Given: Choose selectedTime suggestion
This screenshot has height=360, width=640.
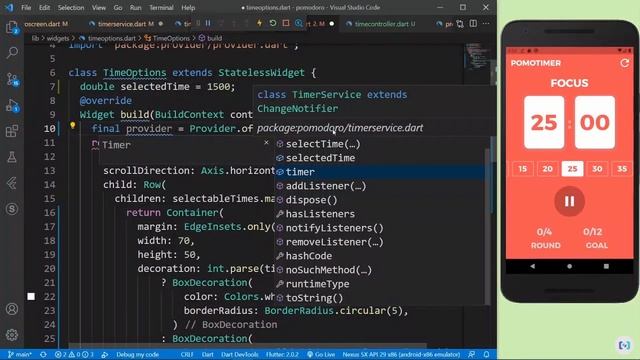Looking at the screenshot, I should tap(320, 158).
